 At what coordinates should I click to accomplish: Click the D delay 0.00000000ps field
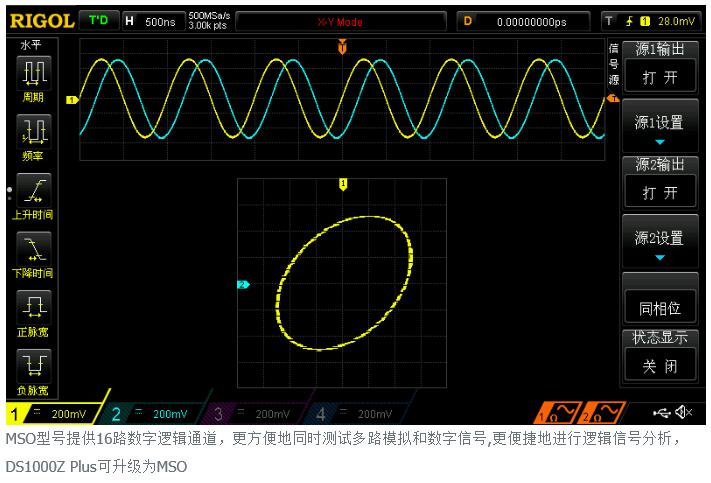[530, 21]
